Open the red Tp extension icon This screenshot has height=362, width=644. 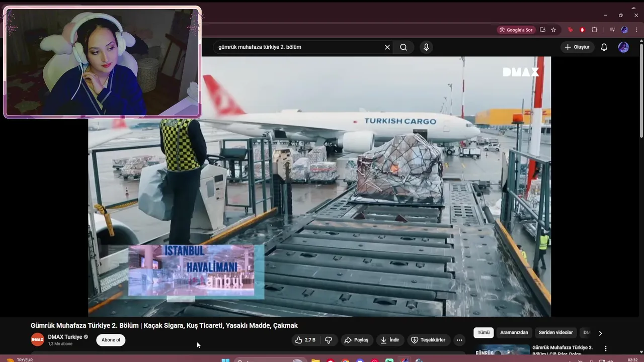(570, 30)
